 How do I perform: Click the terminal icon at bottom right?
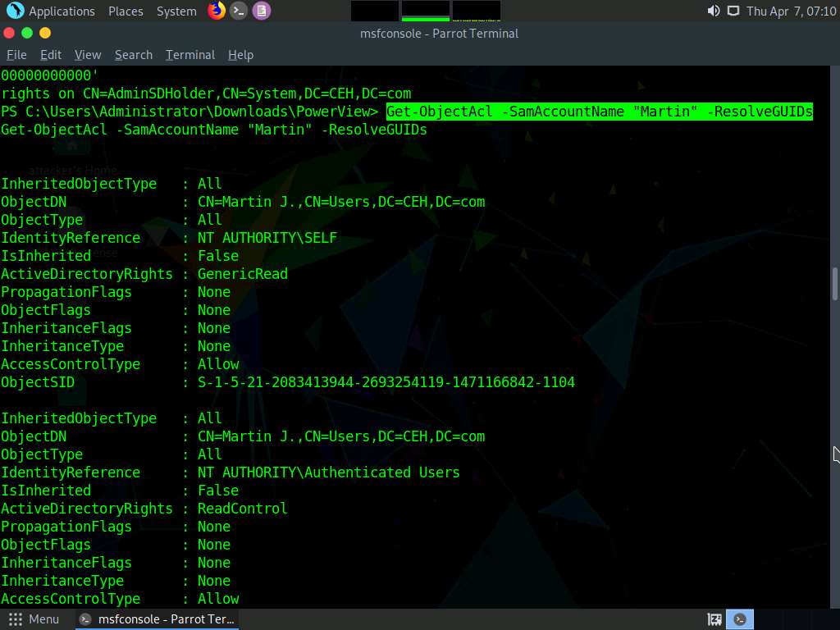740,619
